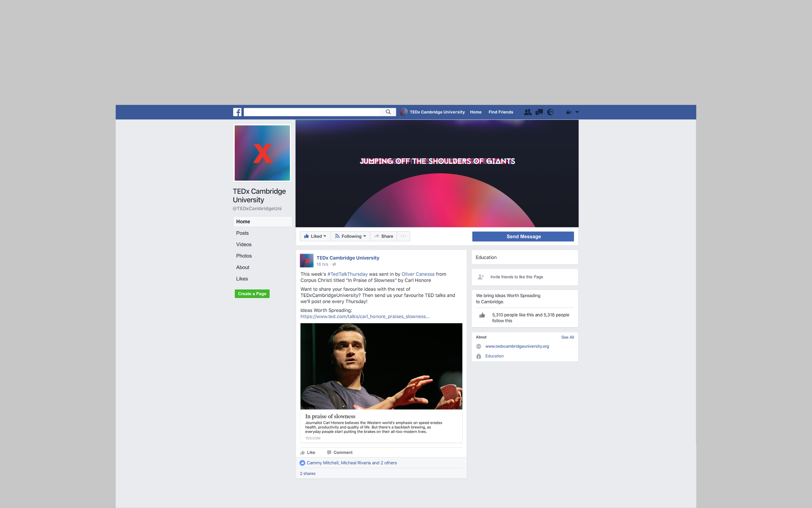812x508 pixels.
Task: Click category icon beside Education link
Action: point(479,356)
